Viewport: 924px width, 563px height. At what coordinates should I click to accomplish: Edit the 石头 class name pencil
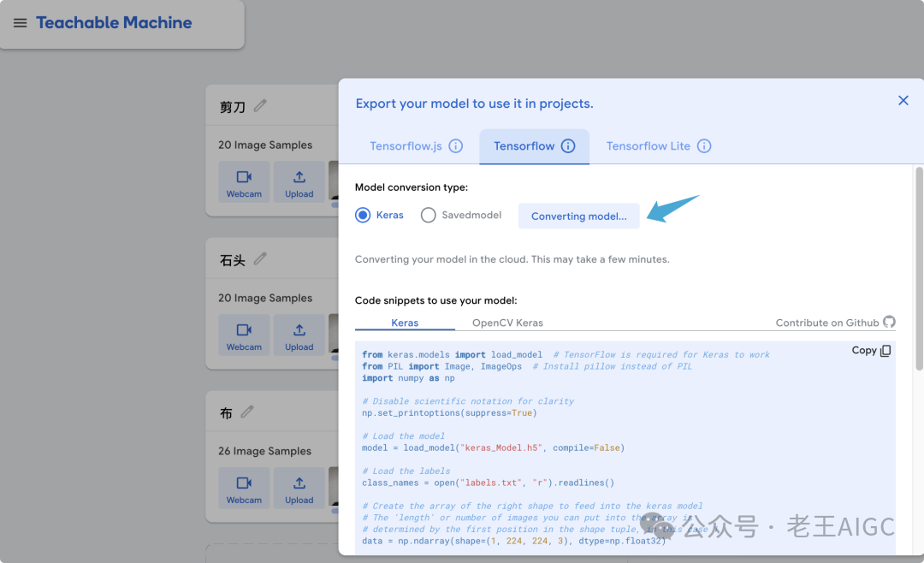point(260,258)
